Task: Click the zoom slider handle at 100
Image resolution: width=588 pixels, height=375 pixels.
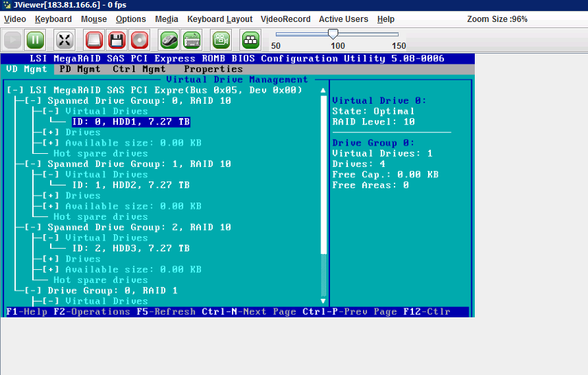Action: (333, 34)
